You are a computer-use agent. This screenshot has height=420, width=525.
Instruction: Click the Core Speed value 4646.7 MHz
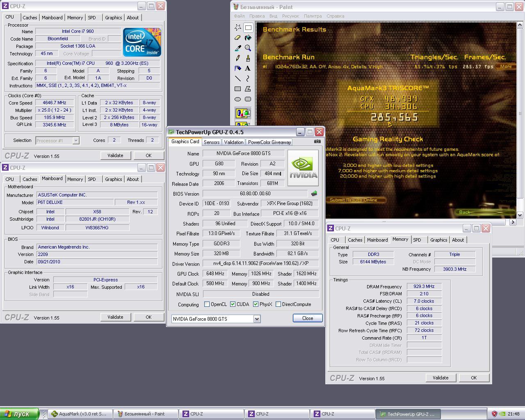(x=55, y=103)
